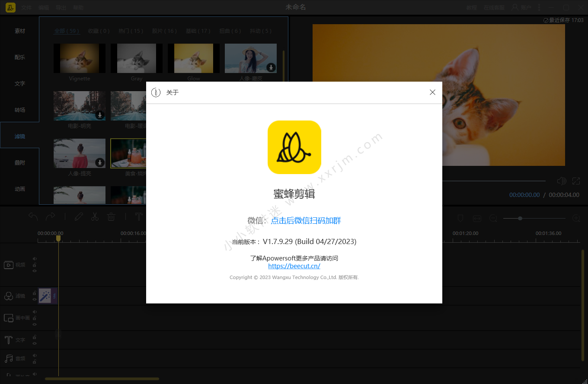The image size is (588, 384).
Task: Lock the 画中画 track
Action: tap(35, 318)
